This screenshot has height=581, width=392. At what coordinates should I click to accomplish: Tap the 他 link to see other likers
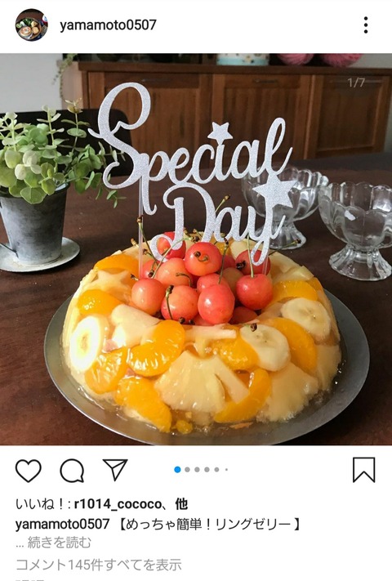[x=181, y=504]
